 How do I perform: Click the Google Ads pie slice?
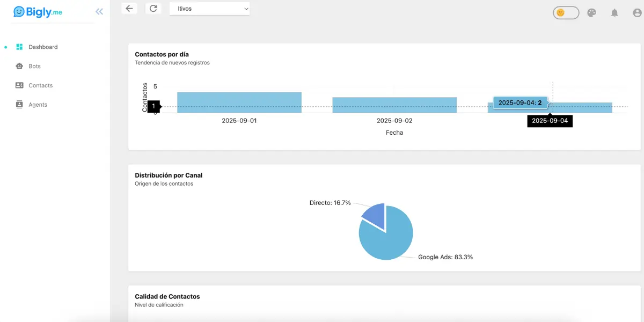pyautogui.click(x=389, y=239)
